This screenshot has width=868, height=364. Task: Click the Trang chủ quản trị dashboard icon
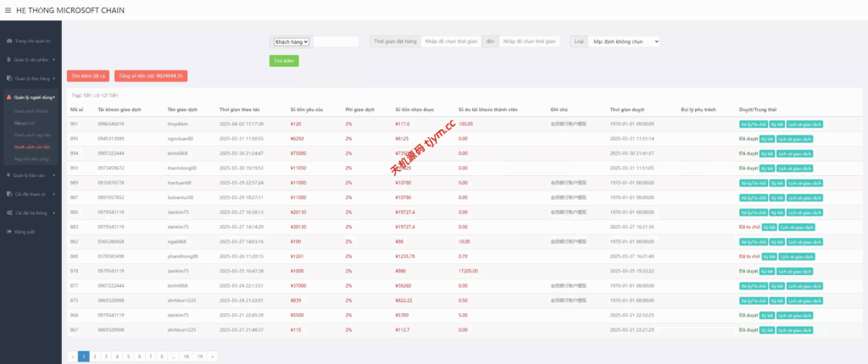[8, 41]
